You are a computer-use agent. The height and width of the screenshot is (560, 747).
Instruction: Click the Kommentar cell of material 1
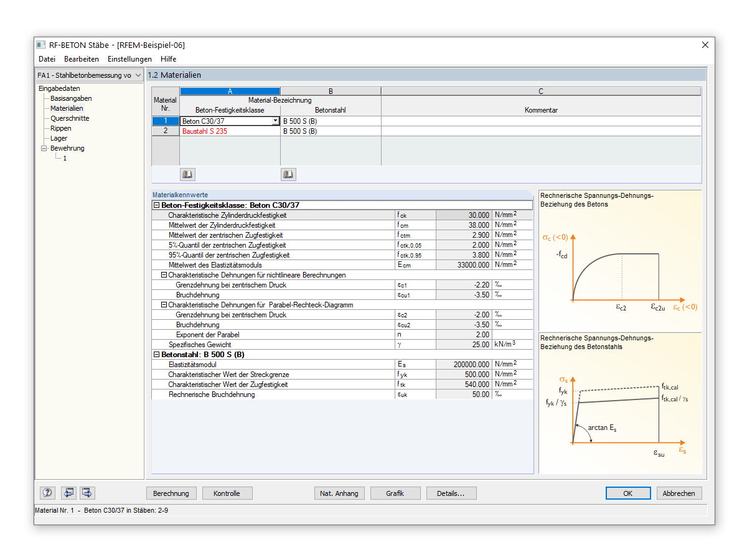541,121
